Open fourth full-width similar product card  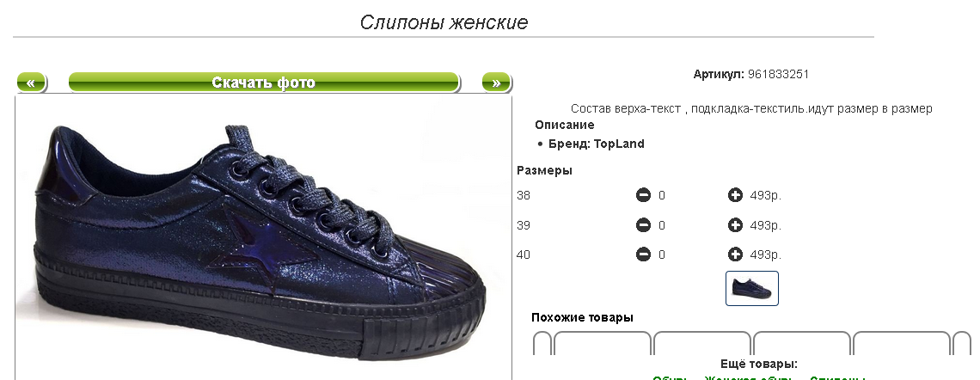[901, 344]
